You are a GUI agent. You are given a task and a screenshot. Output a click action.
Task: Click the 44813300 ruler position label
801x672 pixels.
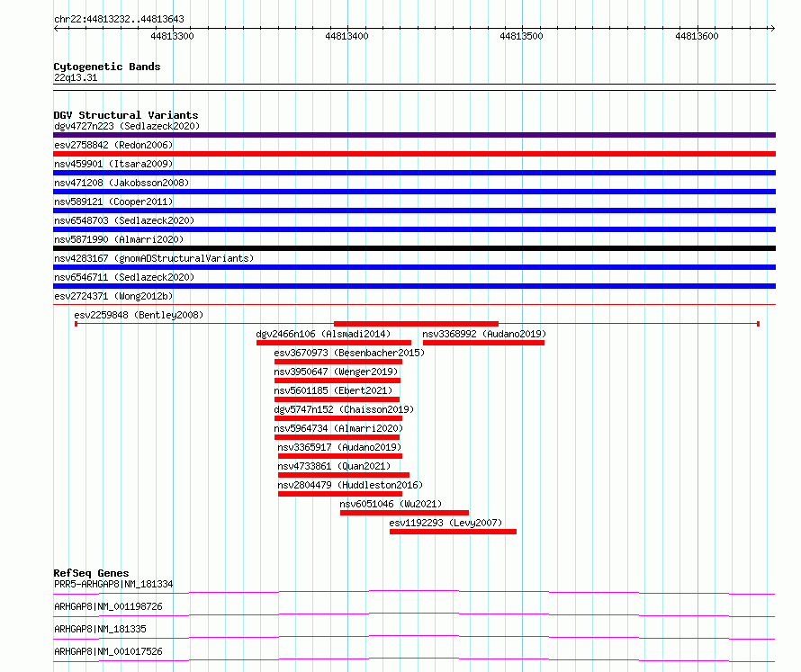click(172, 36)
